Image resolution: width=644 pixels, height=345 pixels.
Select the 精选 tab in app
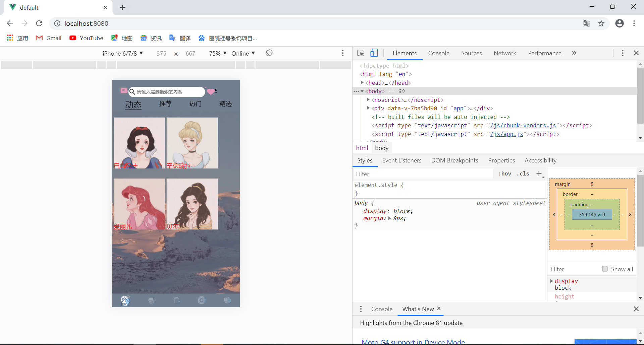tap(225, 104)
